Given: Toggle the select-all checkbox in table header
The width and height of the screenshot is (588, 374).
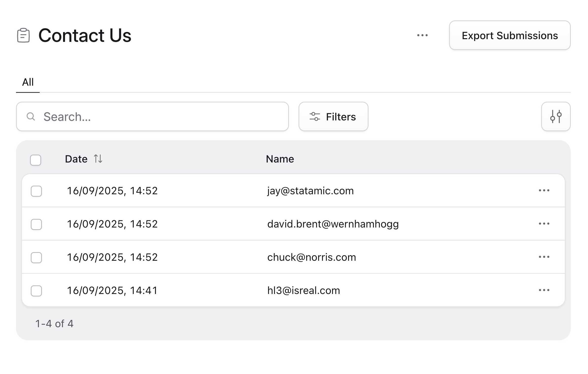Looking at the screenshot, I should (x=35, y=160).
